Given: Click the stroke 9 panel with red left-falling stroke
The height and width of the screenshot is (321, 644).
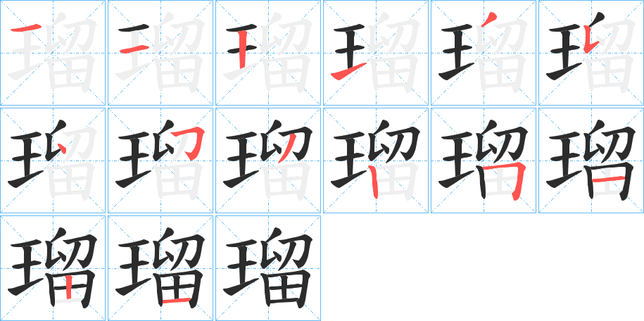Looking at the screenshot, I should pyautogui.click(x=268, y=160).
